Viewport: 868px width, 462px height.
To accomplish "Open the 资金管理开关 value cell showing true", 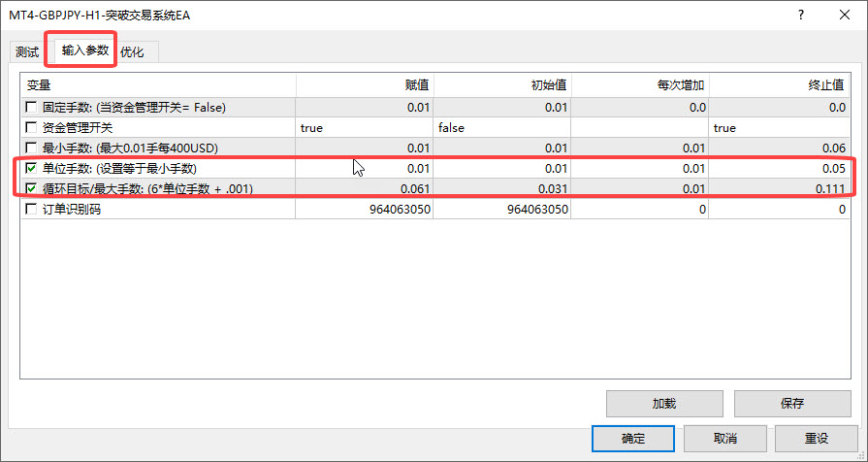I will pyautogui.click(x=364, y=127).
